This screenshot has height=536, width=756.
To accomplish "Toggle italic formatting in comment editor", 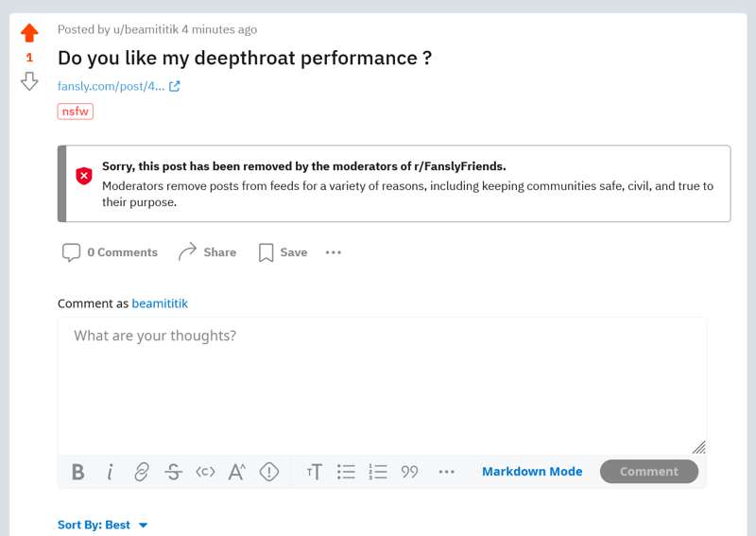I will point(110,472).
